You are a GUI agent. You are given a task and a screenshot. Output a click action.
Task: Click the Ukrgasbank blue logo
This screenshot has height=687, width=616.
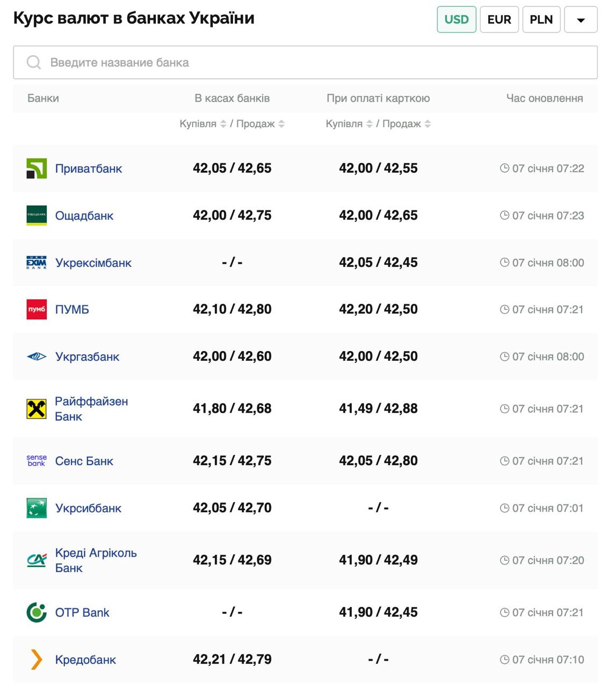37,356
